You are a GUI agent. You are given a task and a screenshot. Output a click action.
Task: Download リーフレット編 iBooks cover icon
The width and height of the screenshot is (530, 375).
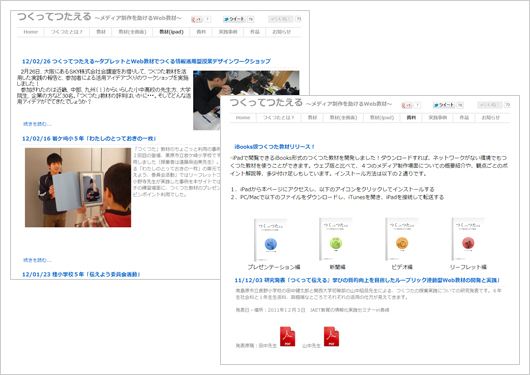coord(468,239)
